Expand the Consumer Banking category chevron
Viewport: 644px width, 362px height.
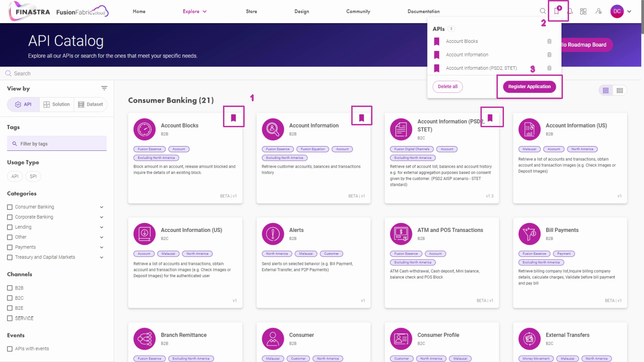pyautogui.click(x=102, y=207)
